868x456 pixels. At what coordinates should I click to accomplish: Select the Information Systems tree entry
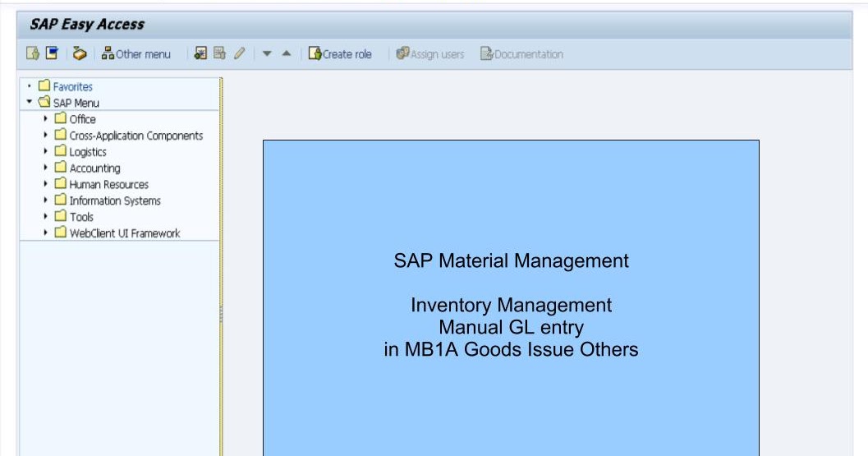[x=115, y=200]
